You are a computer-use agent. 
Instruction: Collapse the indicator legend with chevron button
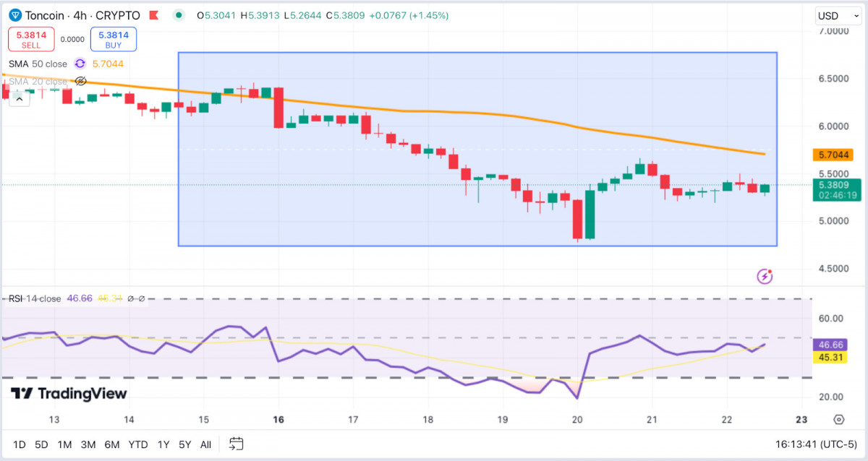(19, 99)
